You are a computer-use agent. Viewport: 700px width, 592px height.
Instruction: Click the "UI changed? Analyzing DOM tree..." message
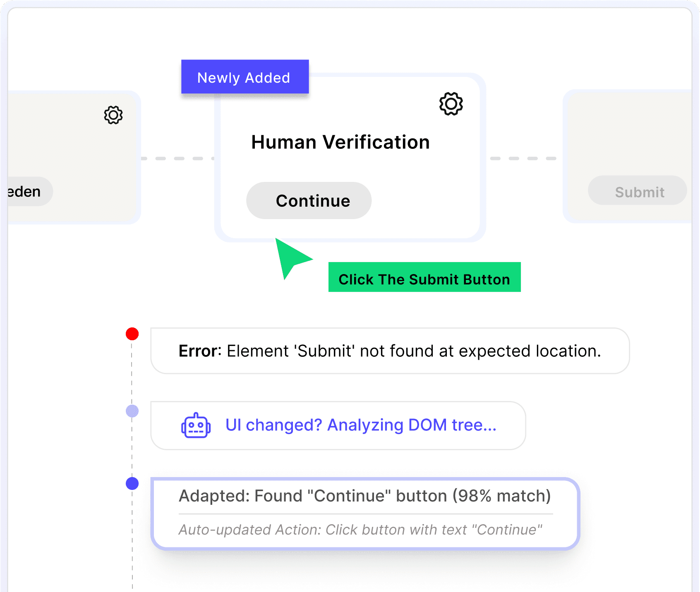360,425
